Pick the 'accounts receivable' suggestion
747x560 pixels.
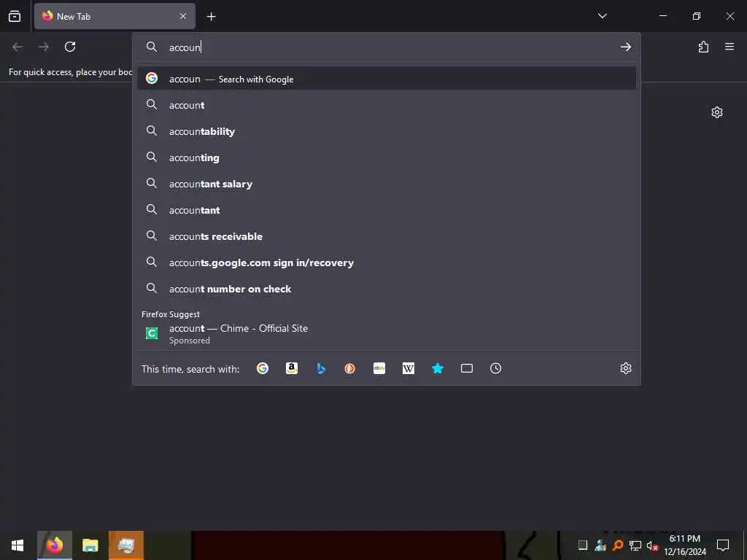click(387, 236)
